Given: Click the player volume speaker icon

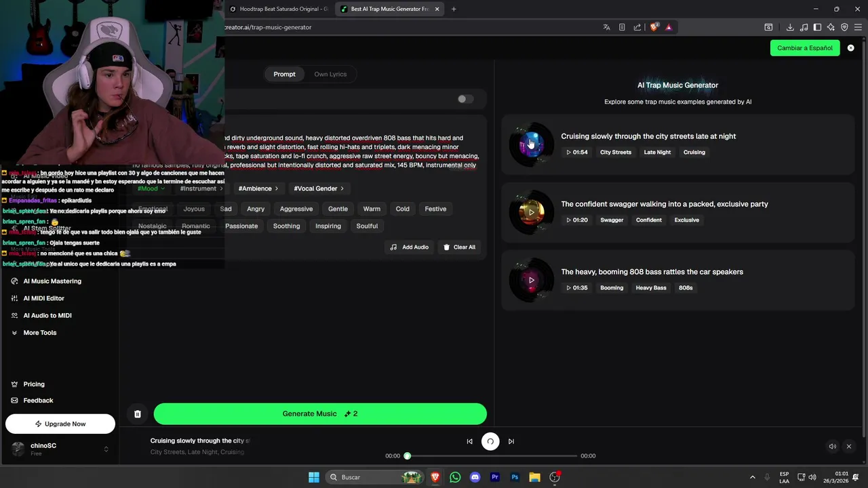Looking at the screenshot, I should [832, 446].
